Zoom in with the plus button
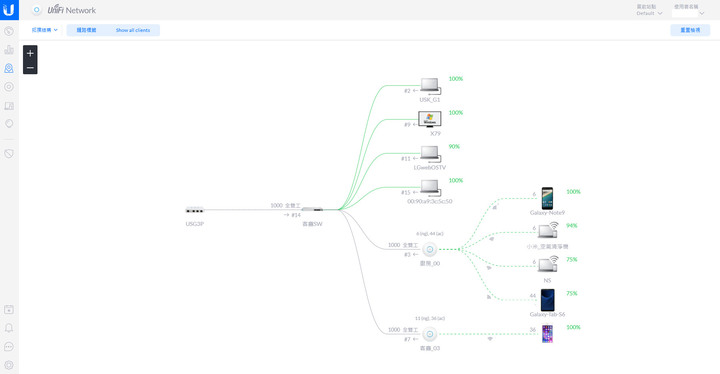Screen dimensions: 720x374 (30, 53)
